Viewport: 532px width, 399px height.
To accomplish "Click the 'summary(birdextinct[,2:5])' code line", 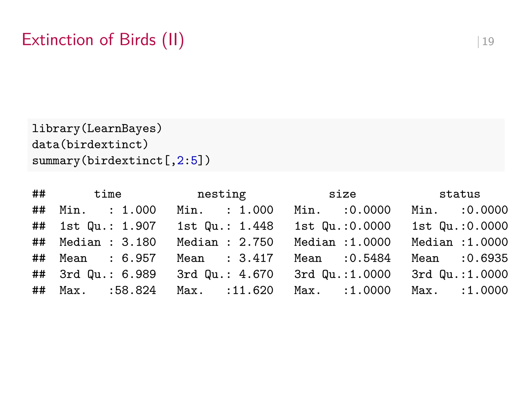I will click(121, 161).
